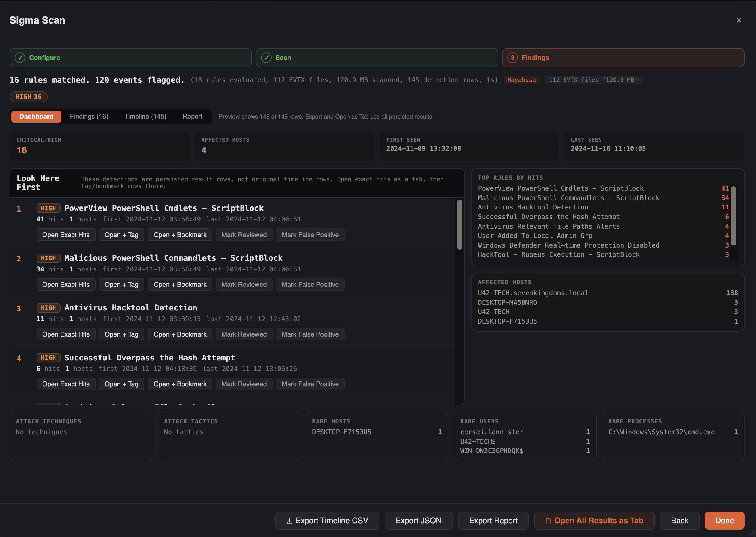Go to the Scan step
The height and width of the screenshot is (537, 756).
click(377, 58)
